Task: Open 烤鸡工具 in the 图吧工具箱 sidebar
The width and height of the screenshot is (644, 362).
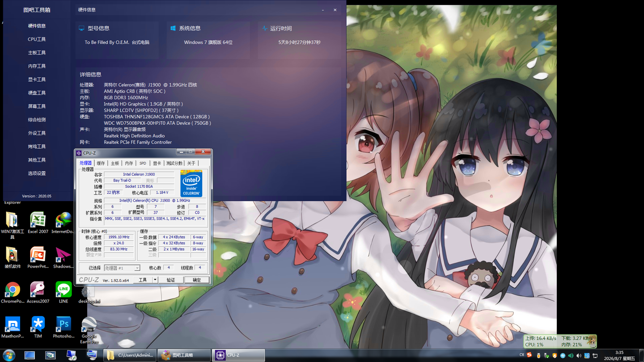Action: click(37, 147)
